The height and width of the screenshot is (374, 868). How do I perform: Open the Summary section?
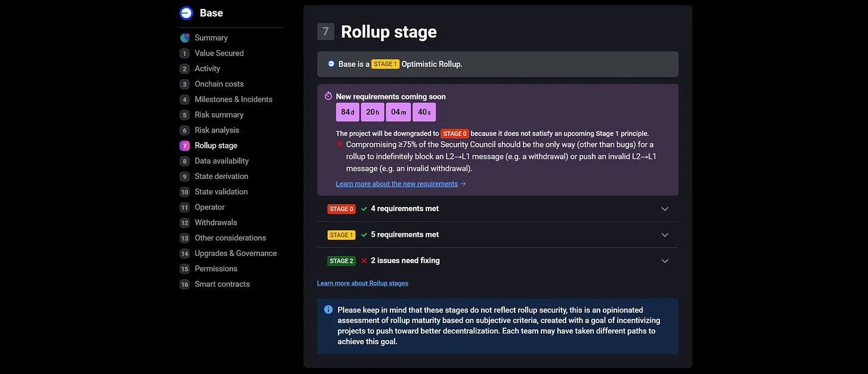[x=211, y=38]
